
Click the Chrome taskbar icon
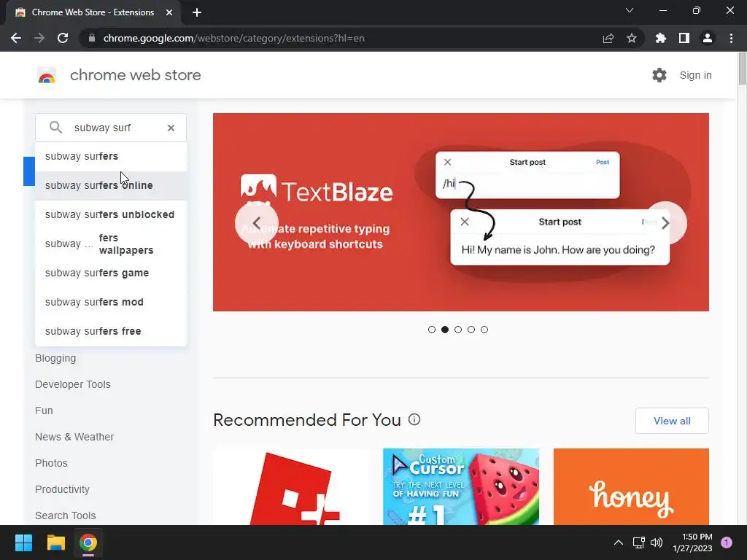pyautogui.click(x=88, y=542)
